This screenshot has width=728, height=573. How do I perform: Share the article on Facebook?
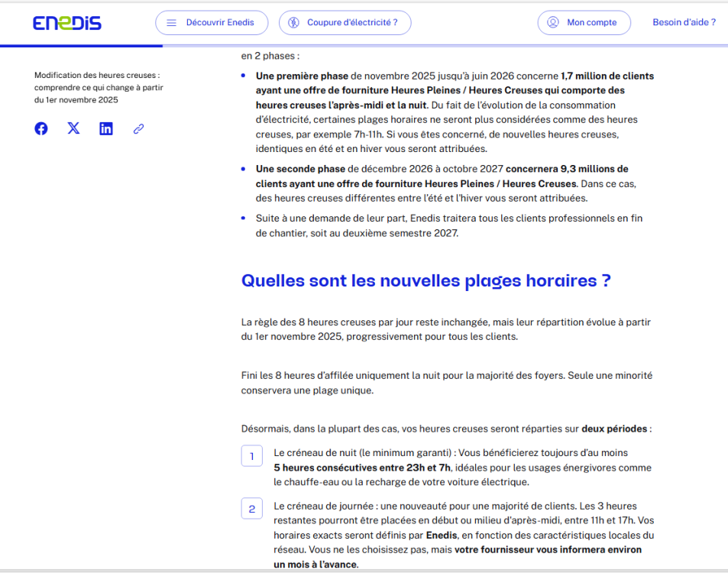pyautogui.click(x=40, y=128)
